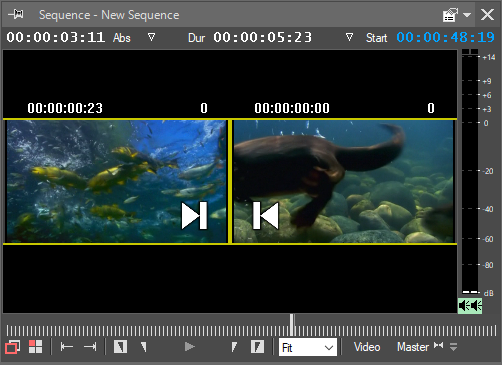This screenshot has height=365, width=502.
Task: Expand the title bar dropdown arrow
Action: click(x=467, y=15)
